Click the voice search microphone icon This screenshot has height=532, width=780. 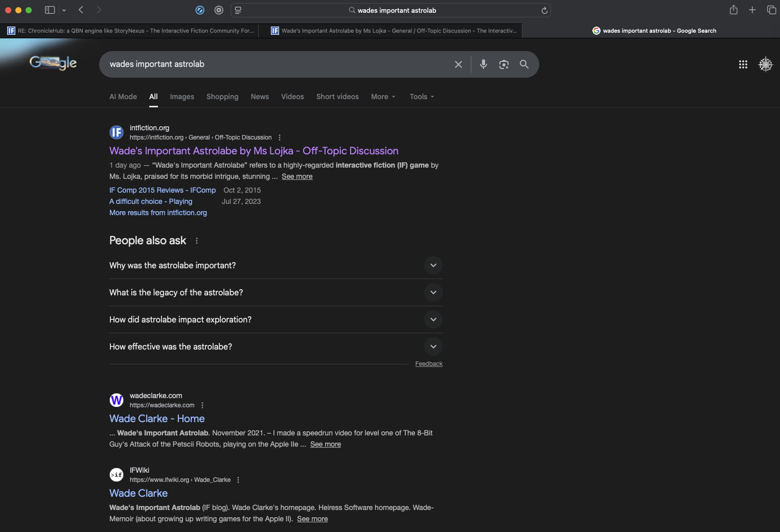click(x=483, y=64)
